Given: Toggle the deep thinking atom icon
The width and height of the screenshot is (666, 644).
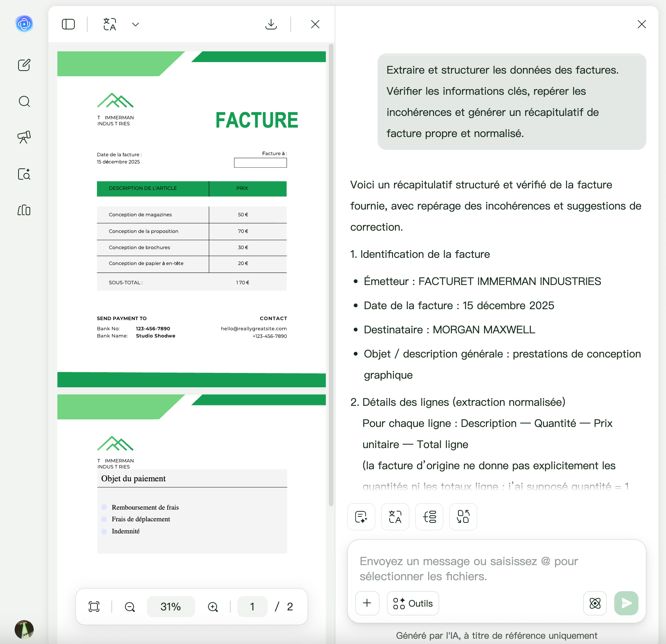Looking at the screenshot, I should 595,603.
